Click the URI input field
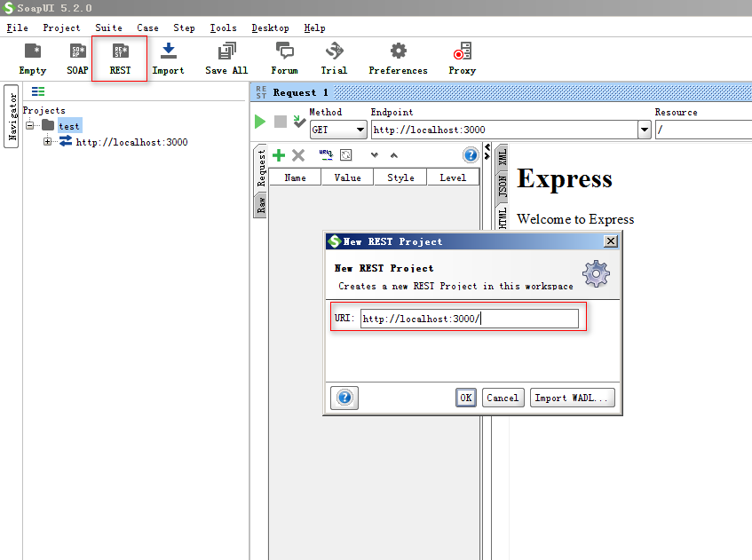 (x=470, y=319)
